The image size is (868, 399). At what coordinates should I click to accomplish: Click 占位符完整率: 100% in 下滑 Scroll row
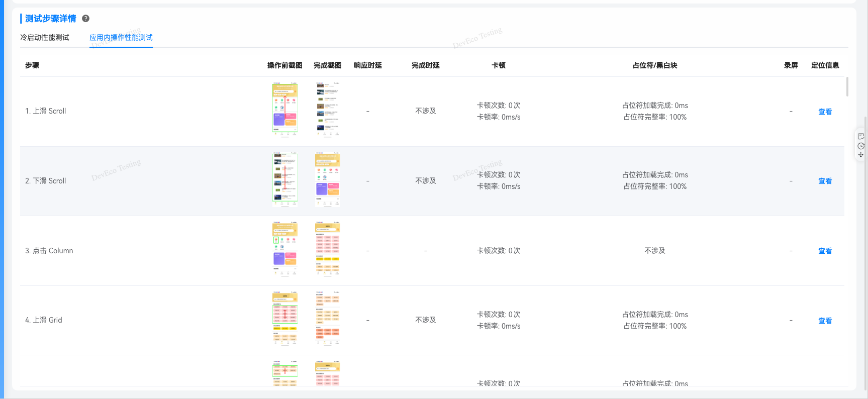point(655,186)
